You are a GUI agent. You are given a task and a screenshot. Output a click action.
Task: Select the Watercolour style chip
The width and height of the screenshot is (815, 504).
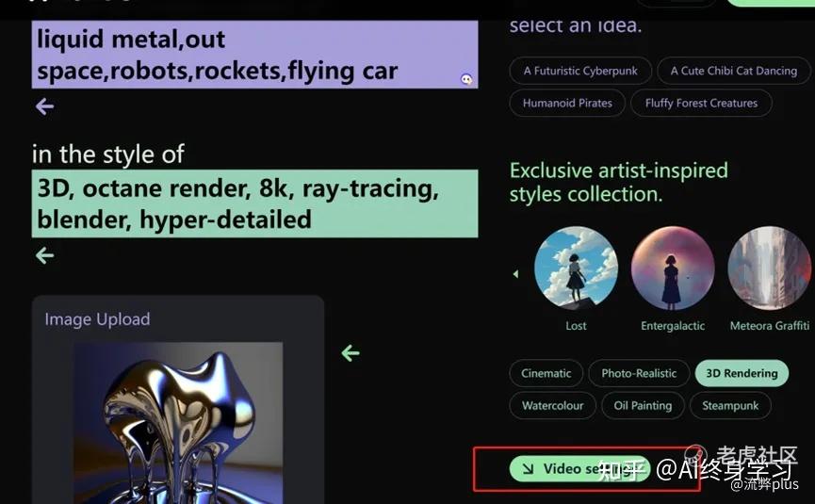[552, 405]
